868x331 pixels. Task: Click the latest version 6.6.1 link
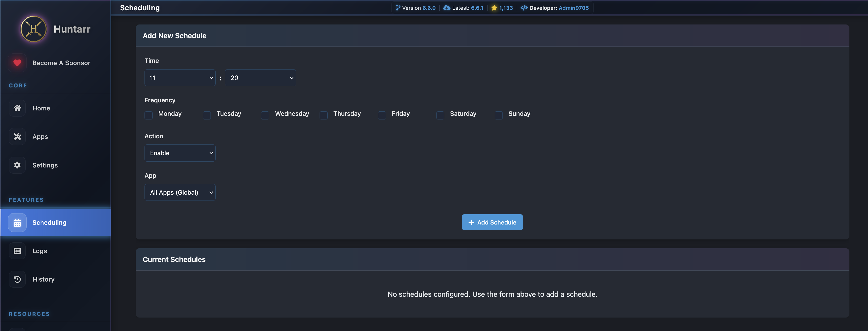pos(477,8)
